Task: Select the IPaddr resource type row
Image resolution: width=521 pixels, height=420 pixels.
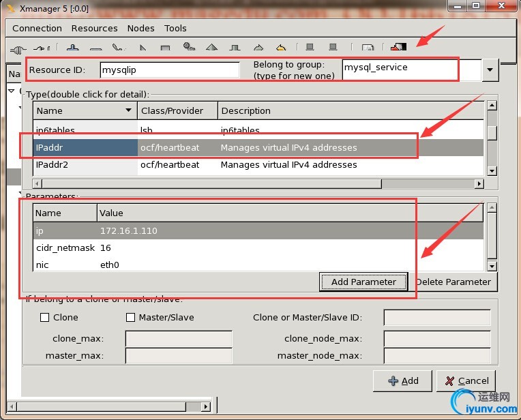Action: (x=258, y=147)
